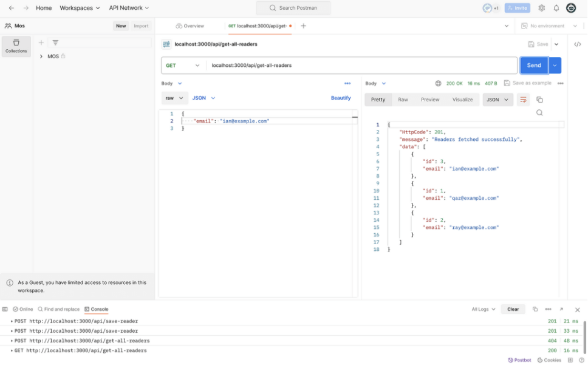Copy console logs icon
Screen dimensions: 588x368
535,309
